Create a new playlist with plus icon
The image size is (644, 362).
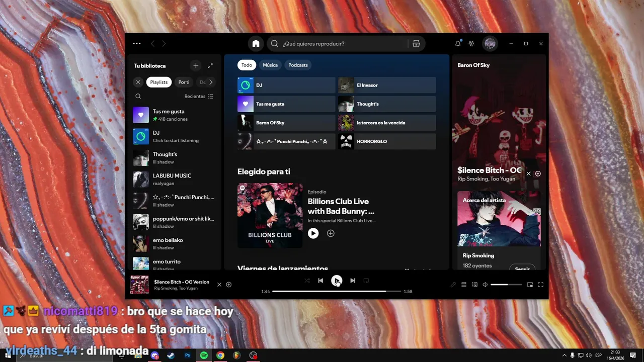coord(196,65)
